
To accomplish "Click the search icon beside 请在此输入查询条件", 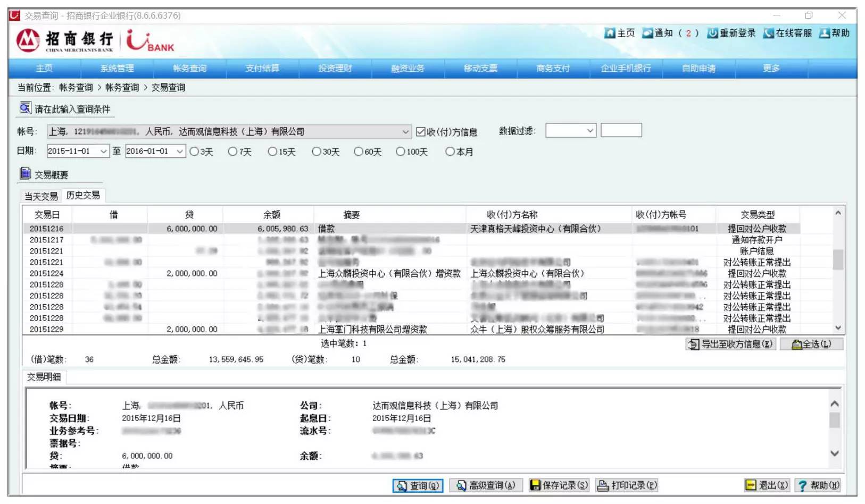I will 26,108.
